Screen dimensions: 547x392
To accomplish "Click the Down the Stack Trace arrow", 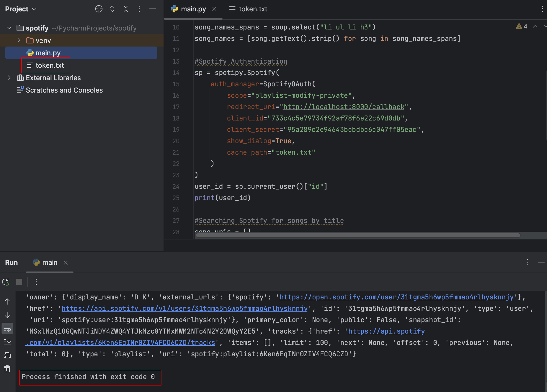I will [x=7, y=315].
